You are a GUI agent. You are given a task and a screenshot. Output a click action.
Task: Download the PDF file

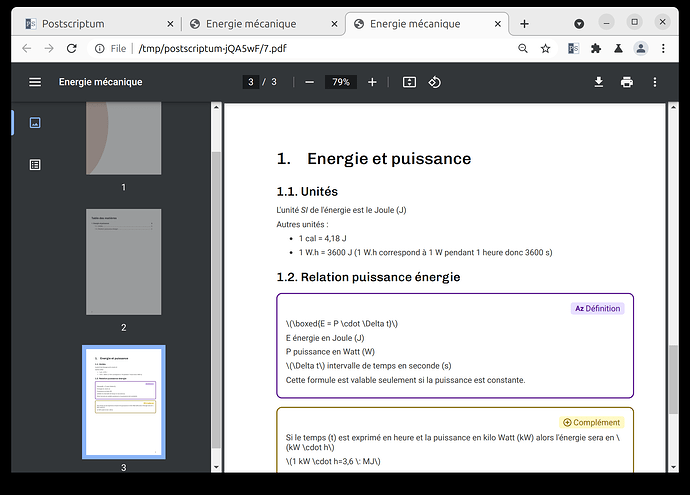(x=598, y=82)
